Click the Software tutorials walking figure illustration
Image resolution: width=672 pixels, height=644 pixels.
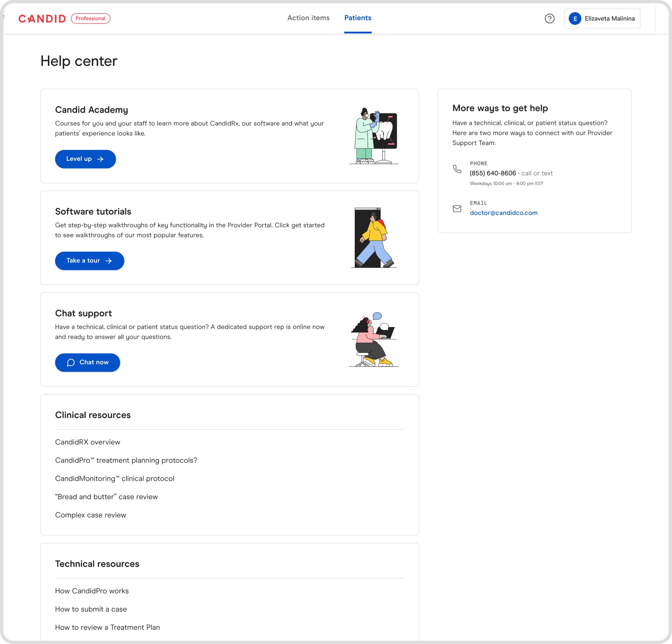374,237
